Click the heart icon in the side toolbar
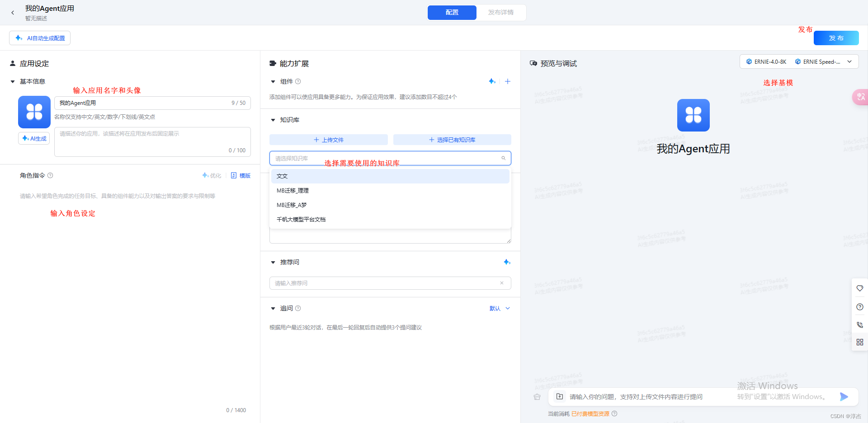The image size is (868, 423). (x=860, y=288)
